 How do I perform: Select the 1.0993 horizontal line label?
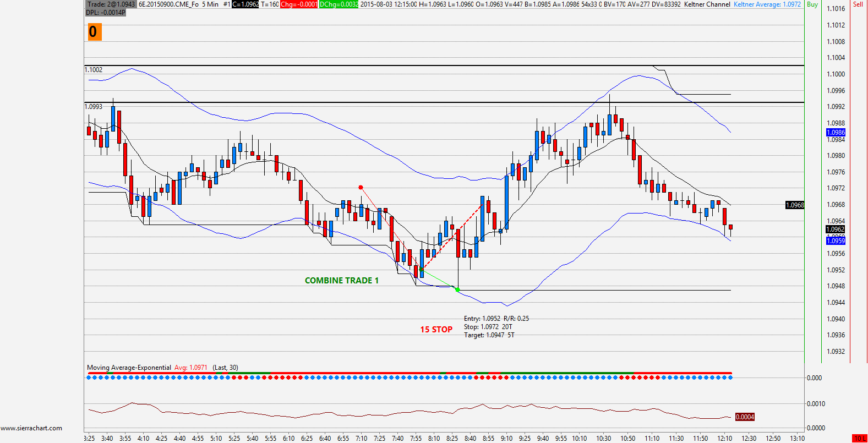tap(94, 107)
